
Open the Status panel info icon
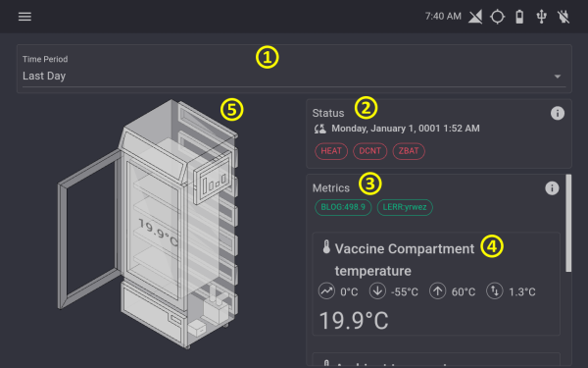tap(558, 113)
